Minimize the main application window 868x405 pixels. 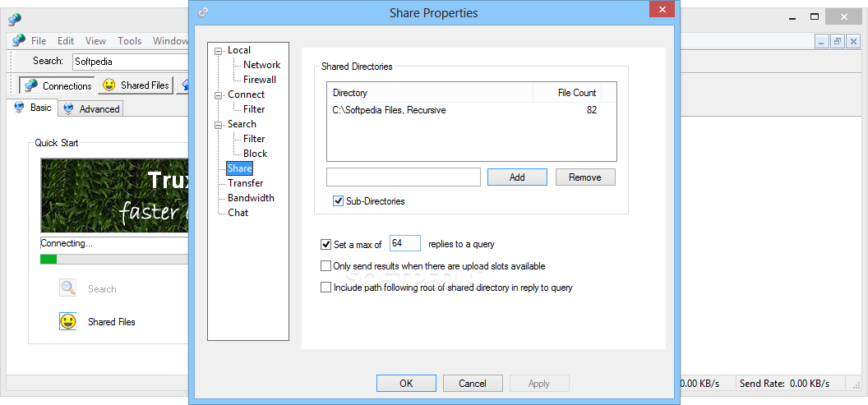tap(791, 17)
